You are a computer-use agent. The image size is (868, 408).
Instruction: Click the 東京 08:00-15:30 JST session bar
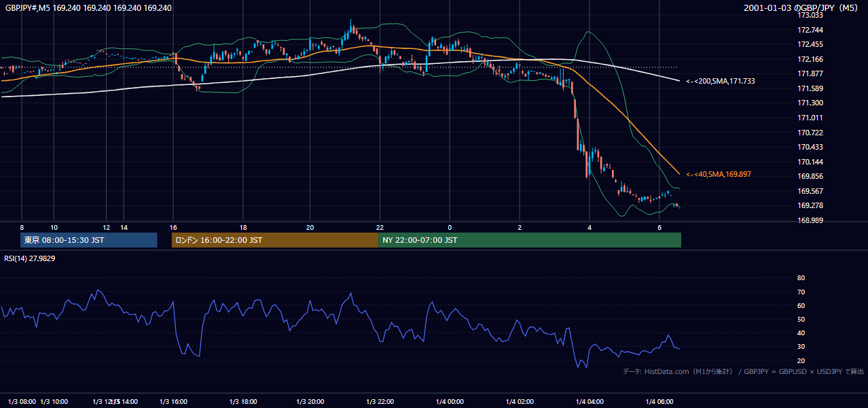pyautogui.click(x=89, y=240)
